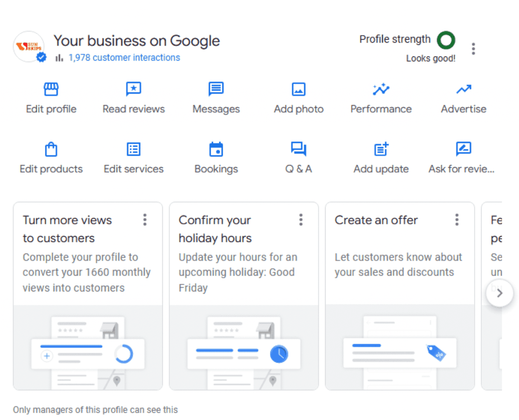Click the Profile strength green circle
Screen dimensions: 519x420
click(446, 40)
